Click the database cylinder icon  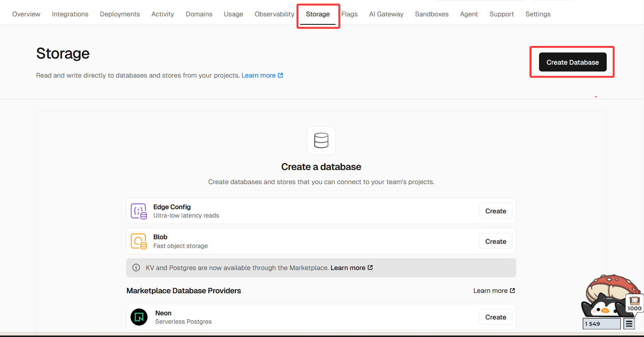(321, 140)
